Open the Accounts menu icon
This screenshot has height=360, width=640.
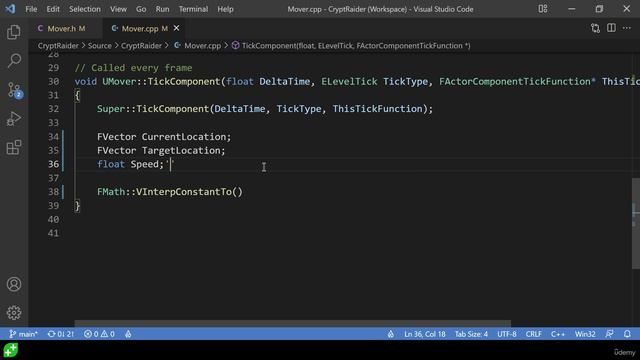(14, 284)
